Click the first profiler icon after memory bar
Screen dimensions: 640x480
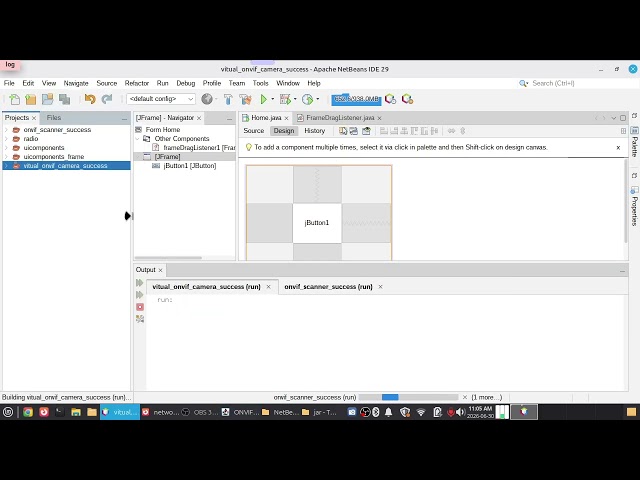[390, 99]
